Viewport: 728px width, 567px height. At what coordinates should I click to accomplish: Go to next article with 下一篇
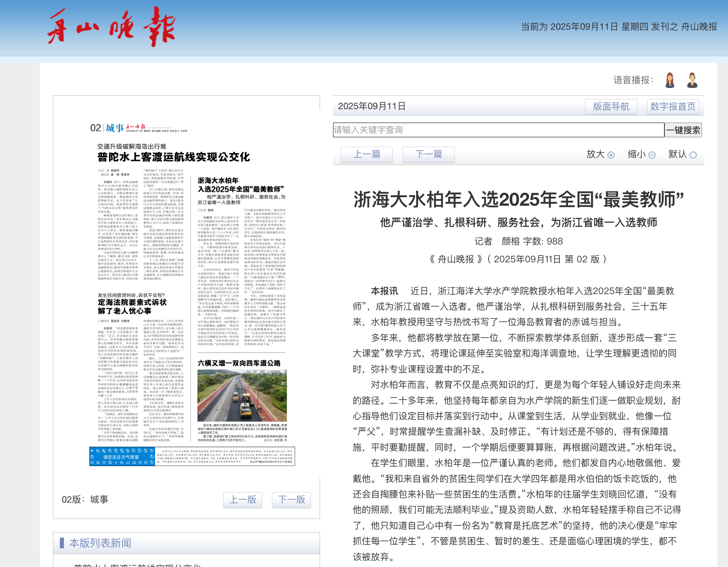pyautogui.click(x=429, y=154)
